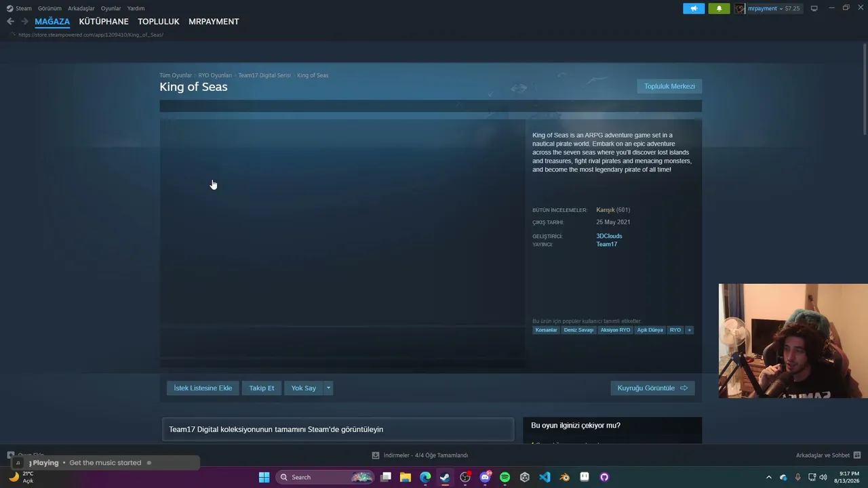Viewport: 868px width, 488px height.
Task: Select the Aksiyon RYO tag
Action: click(x=615, y=330)
